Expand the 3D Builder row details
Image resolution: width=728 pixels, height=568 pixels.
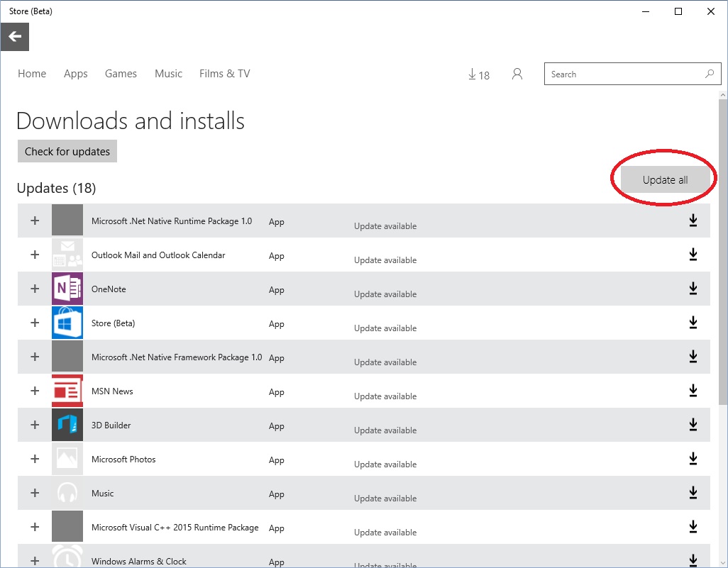[35, 425]
